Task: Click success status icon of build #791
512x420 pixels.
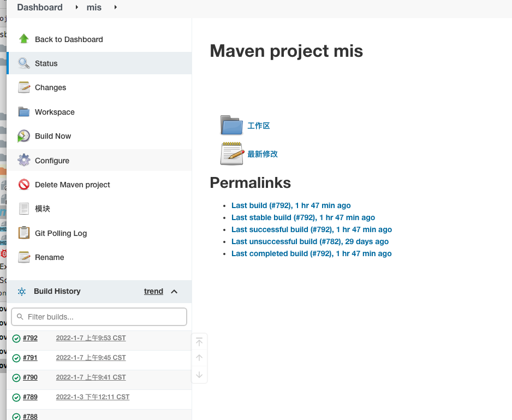Action: (16, 358)
